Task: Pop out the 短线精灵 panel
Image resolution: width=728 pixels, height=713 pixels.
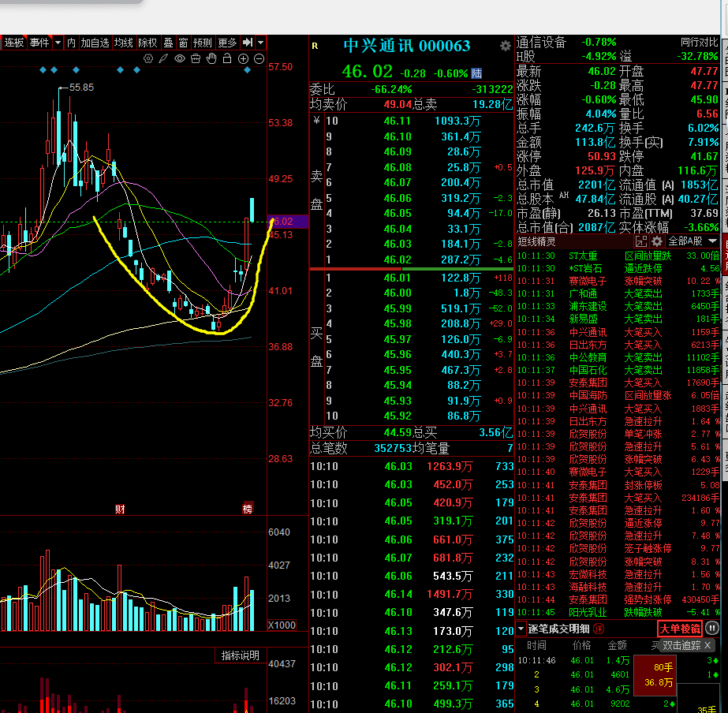Action: [x=641, y=241]
